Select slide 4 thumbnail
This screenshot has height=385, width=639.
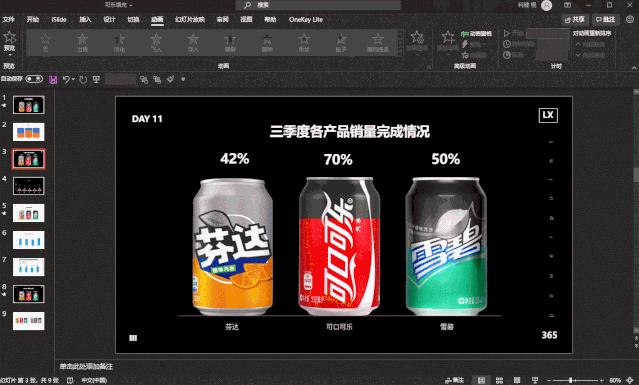(29, 186)
